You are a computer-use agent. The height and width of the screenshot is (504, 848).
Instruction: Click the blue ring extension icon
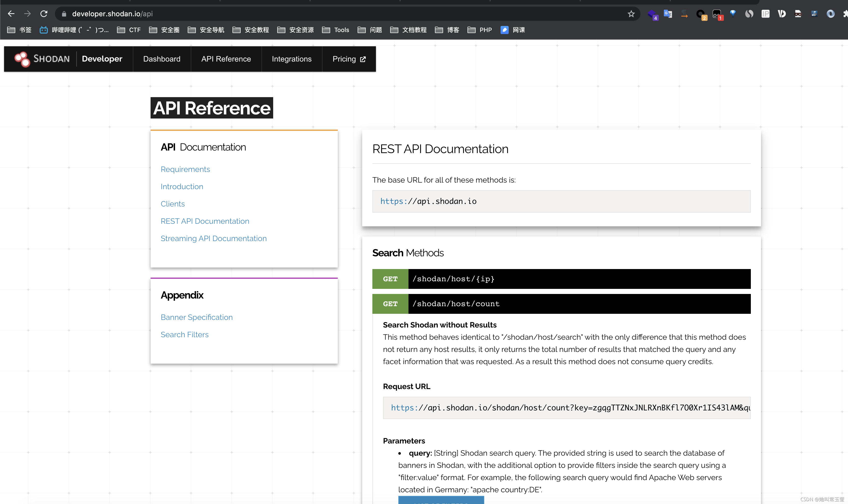click(831, 14)
